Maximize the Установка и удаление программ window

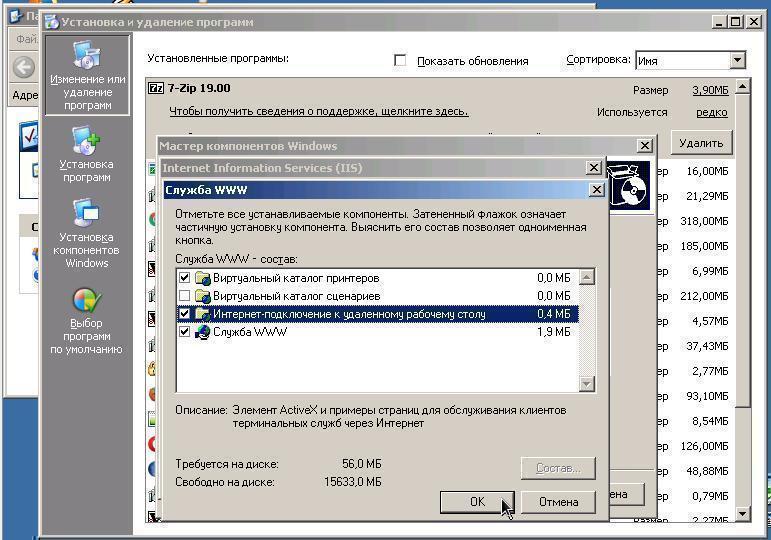(x=736, y=22)
